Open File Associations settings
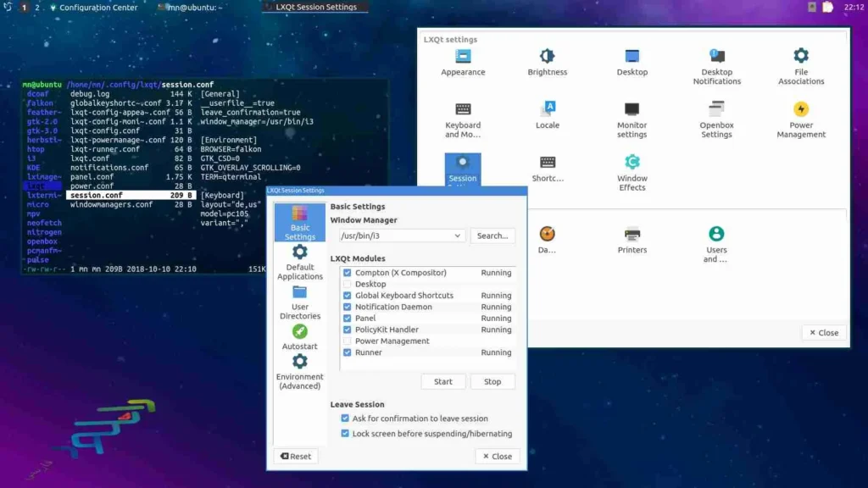The width and height of the screenshot is (868, 488). point(801,66)
